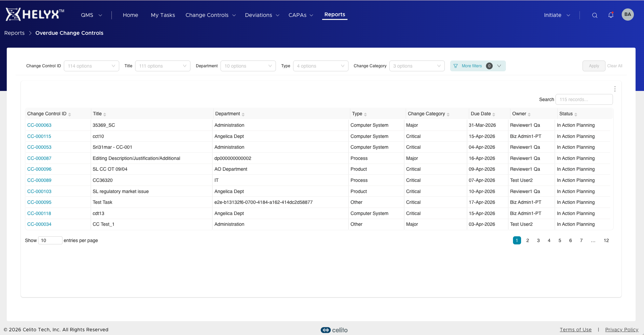This screenshot has height=335, width=644.
Task: Open the Change Control ID filter dropdown
Action: [x=92, y=66]
